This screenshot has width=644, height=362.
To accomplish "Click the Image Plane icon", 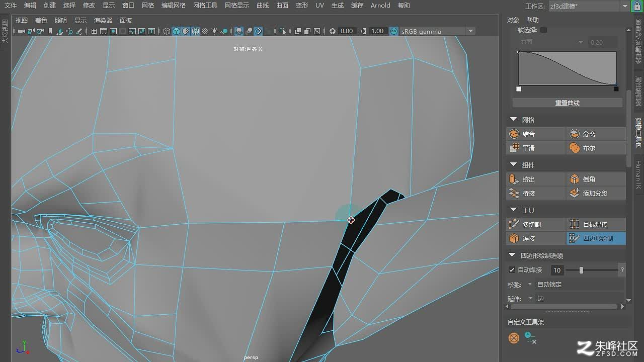I will tap(60, 31).
